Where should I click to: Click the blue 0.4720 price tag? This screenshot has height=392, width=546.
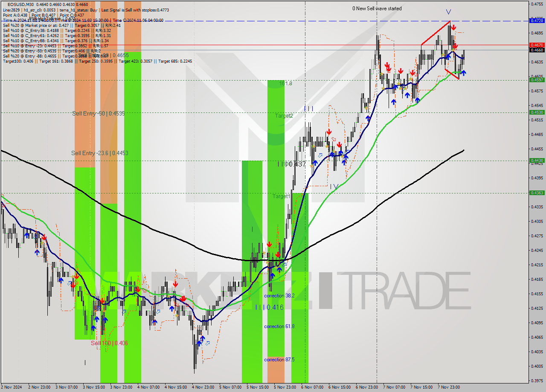click(536, 20)
